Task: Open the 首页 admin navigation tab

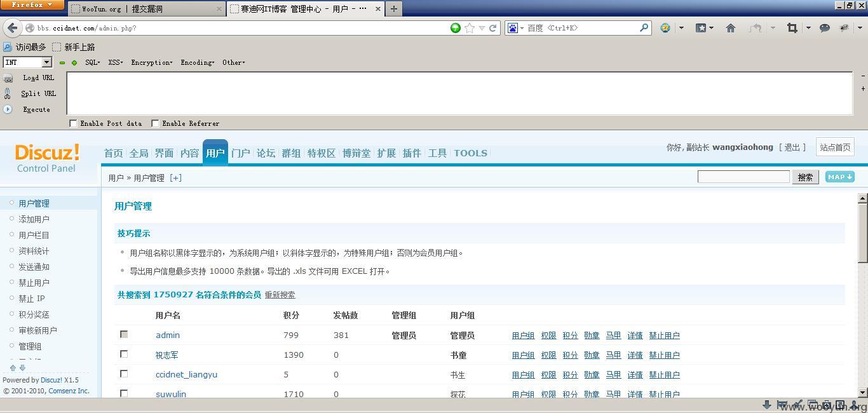Action: click(x=113, y=153)
